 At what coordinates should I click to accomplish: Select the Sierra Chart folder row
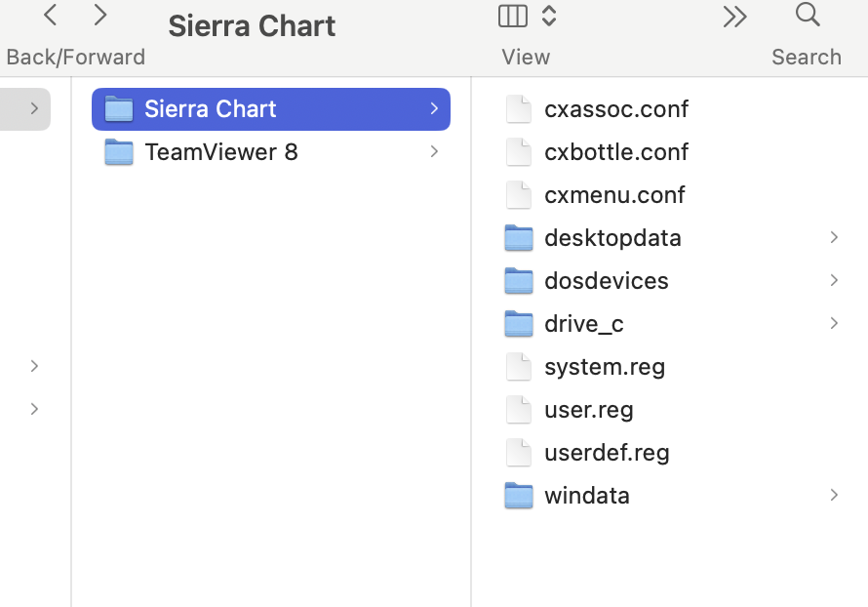point(270,108)
